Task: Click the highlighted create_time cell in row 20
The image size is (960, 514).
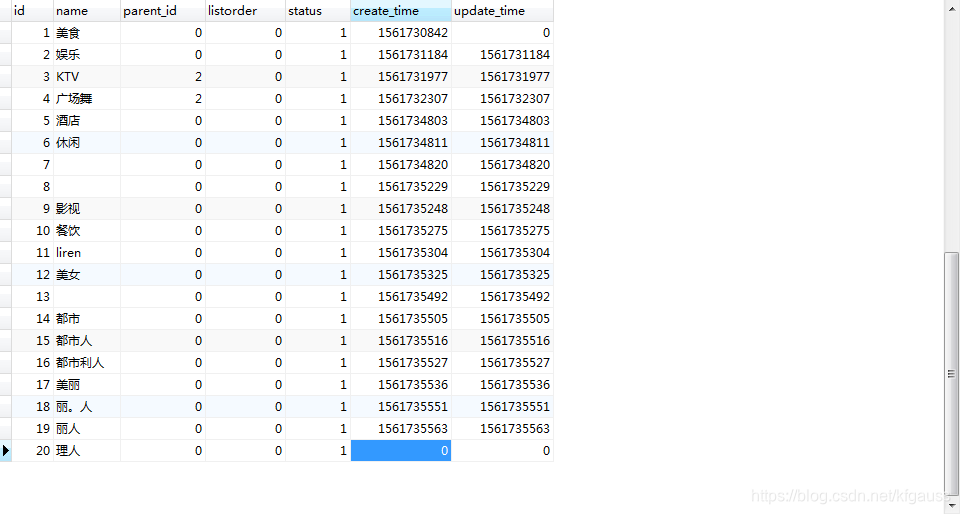Action: pyautogui.click(x=401, y=451)
